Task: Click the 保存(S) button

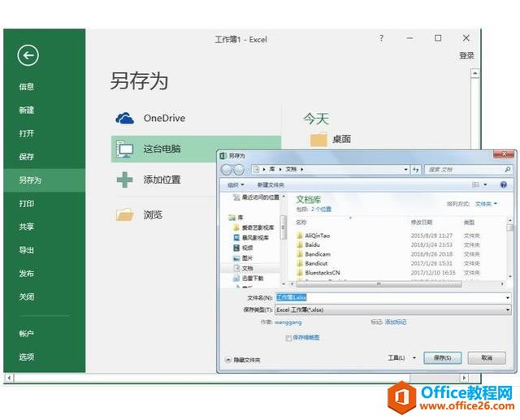Action: 442,358
